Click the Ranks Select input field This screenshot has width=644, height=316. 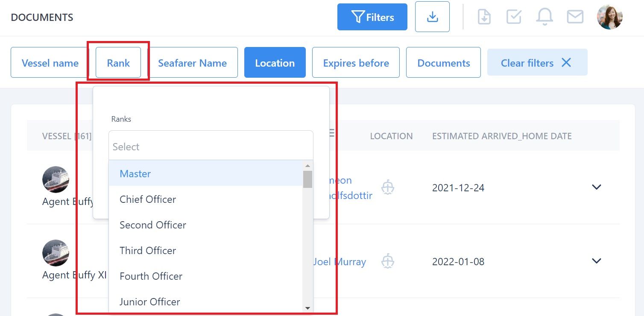tap(211, 146)
